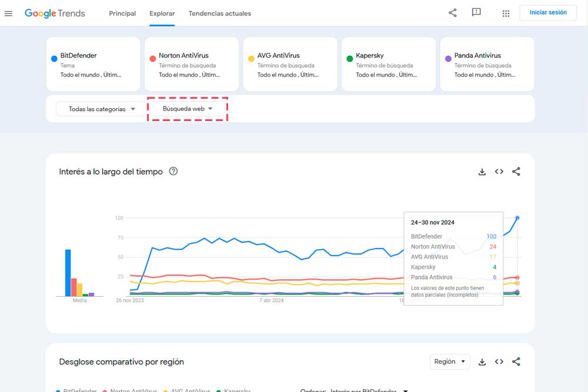Open help icon beside Interés a lo largo del tiempo

pyautogui.click(x=173, y=171)
